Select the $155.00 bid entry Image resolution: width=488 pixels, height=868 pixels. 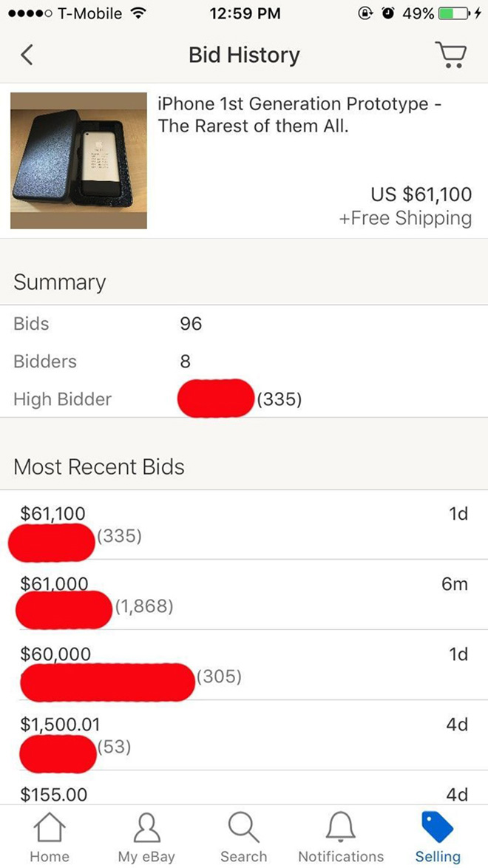[244, 794]
